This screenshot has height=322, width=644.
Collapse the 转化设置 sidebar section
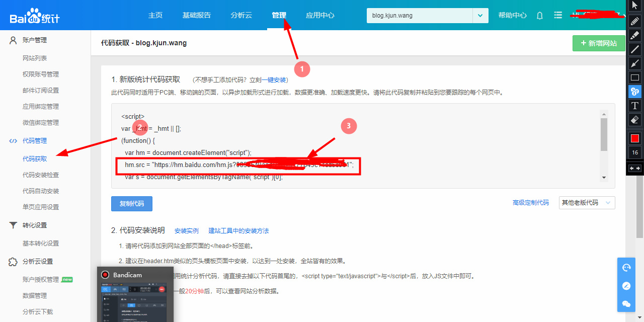pos(35,225)
